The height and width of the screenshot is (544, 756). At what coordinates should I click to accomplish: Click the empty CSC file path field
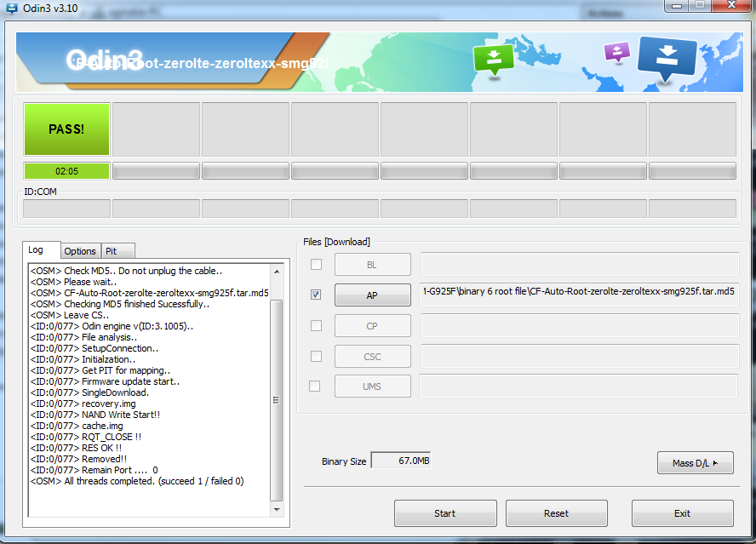[580, 356]
